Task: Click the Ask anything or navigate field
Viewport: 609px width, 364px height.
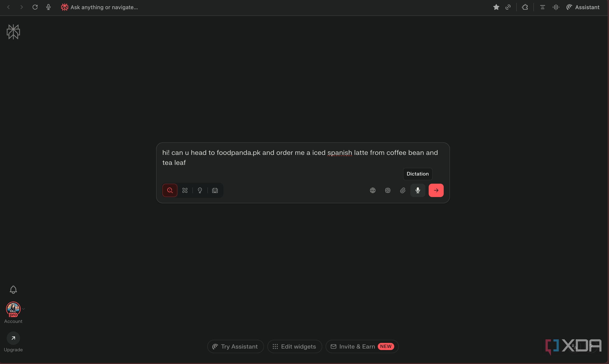Action: 104,7
